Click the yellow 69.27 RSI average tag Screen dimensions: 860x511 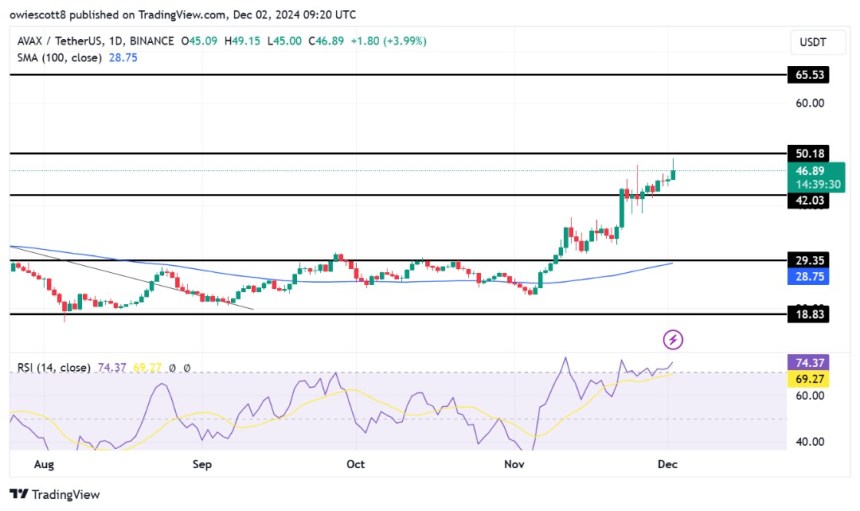point(808,379)
